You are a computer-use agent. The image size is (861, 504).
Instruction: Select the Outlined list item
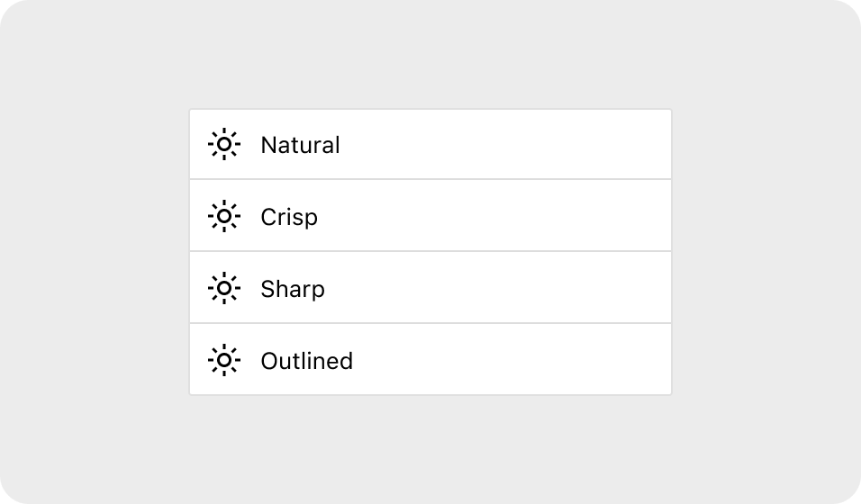pos(430,361)
